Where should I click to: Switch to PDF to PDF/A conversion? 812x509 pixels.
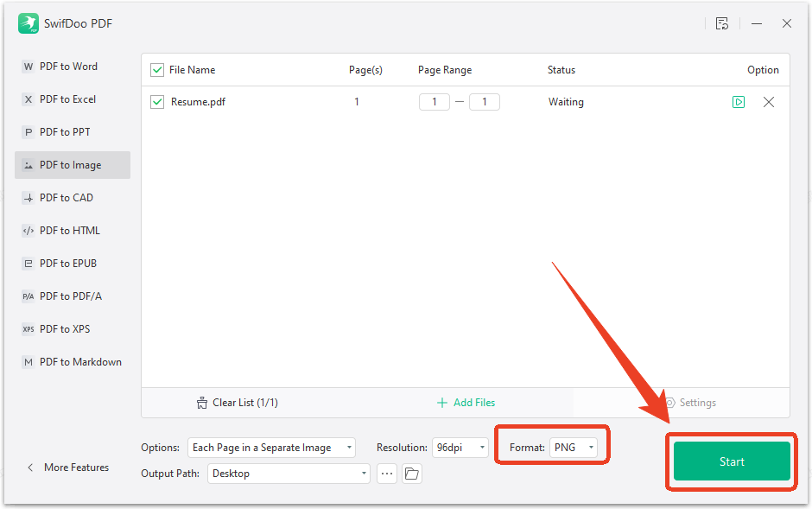point(73,296)
